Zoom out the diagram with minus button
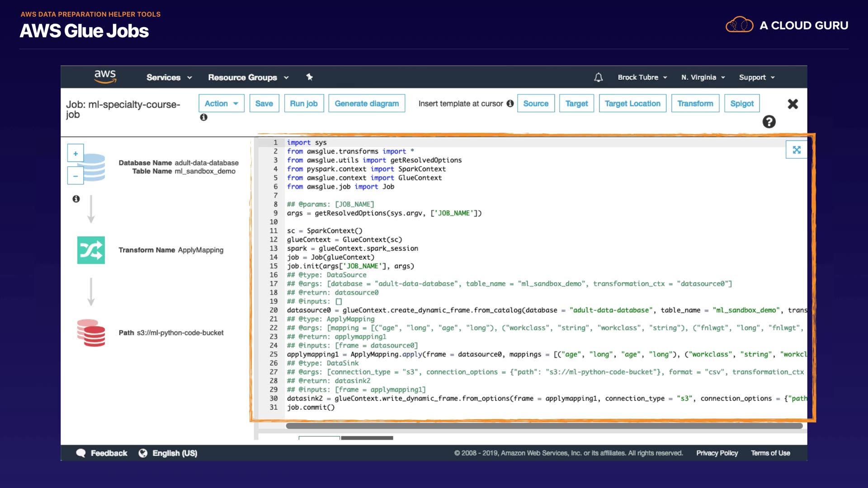Image resolution: width=868 pixels, height=488 pixels. [75, 176]
